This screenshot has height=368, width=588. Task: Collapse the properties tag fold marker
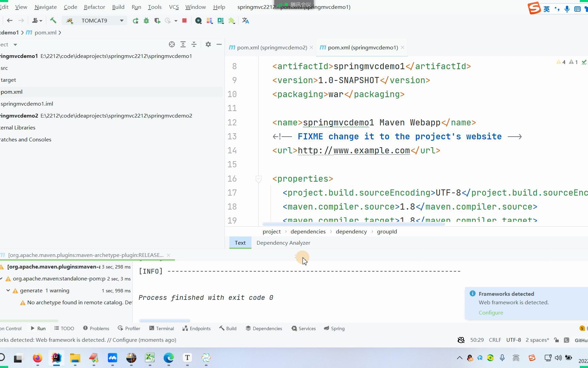(x=259, y=179)
